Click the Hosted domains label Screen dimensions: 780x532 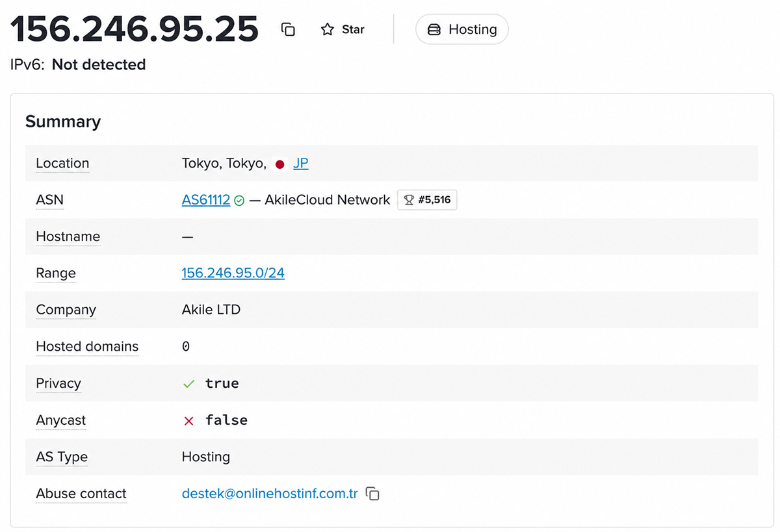click(87, 347)
